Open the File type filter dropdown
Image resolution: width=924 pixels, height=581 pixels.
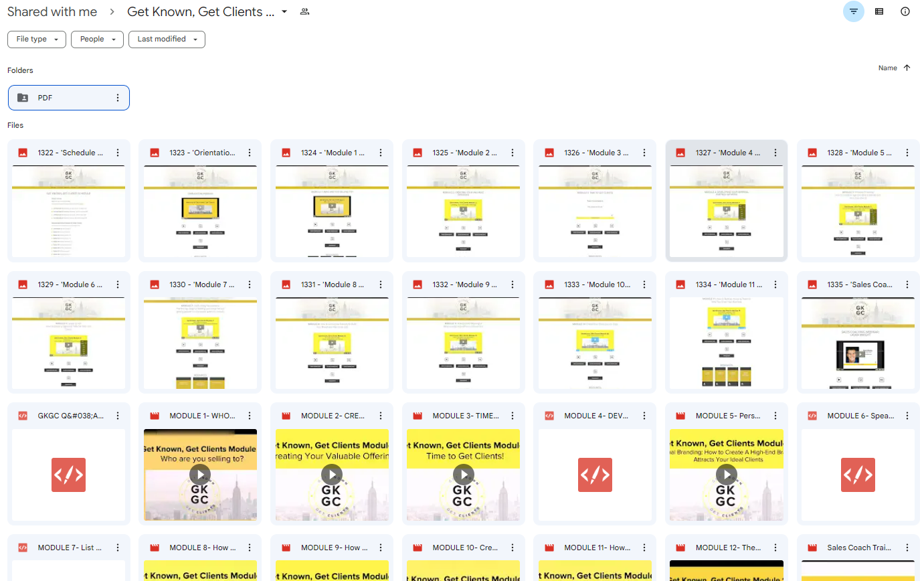pos(37,39)
